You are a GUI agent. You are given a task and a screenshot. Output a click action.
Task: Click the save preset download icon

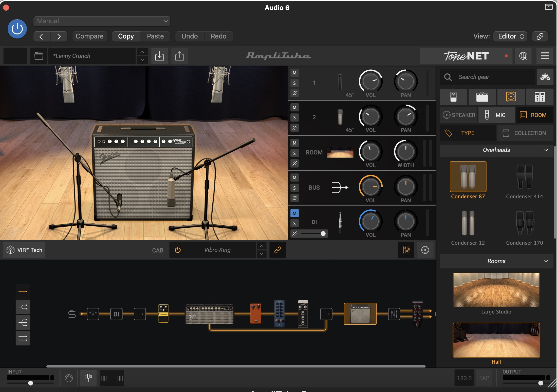pyautogui.click(x=160, y=56)
